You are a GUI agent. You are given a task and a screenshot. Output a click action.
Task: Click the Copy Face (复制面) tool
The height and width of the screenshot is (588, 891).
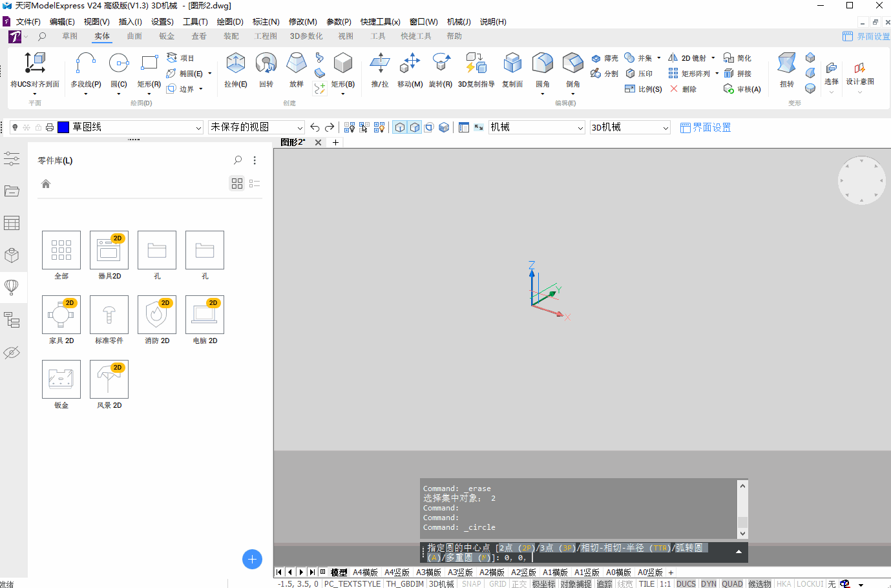point(512,70)
